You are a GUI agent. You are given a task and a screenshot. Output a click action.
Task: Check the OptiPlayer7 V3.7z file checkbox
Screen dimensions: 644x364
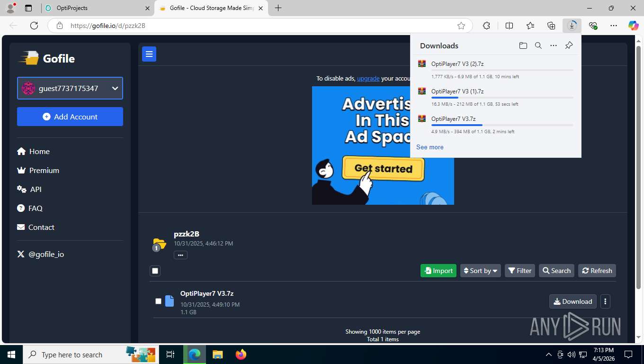159,301
